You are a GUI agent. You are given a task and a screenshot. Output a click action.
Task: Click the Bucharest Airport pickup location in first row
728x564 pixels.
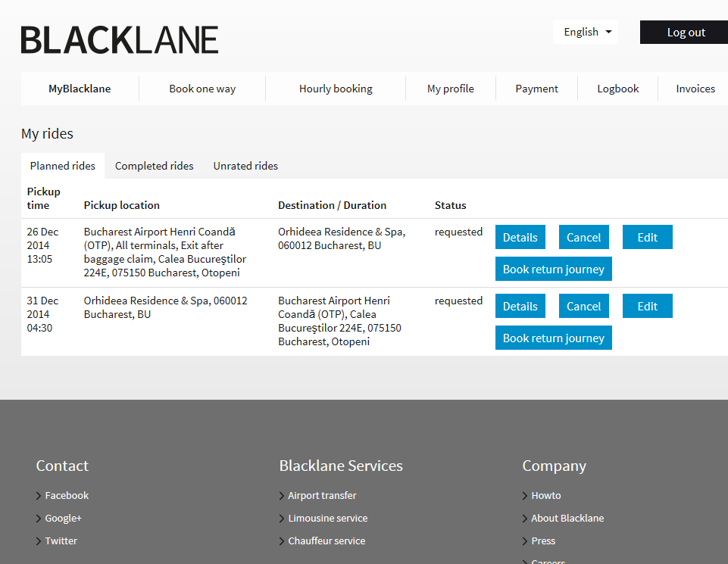point(165,252)
